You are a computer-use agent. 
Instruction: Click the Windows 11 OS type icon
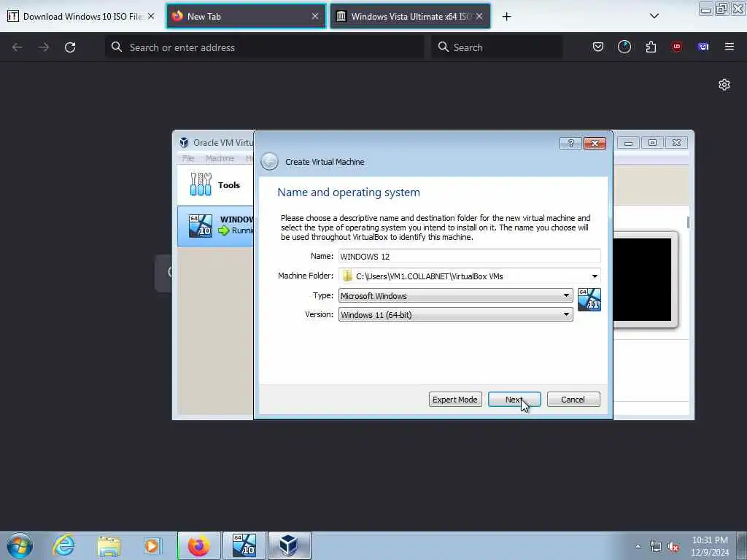point(589,300)
